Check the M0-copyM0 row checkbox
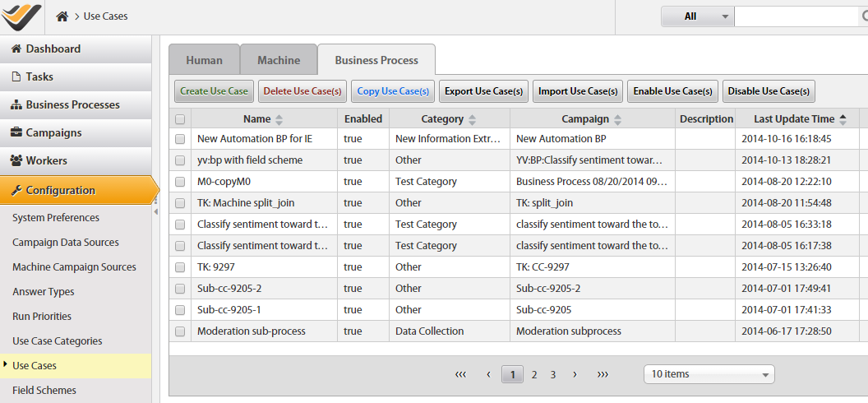Screen dimensions: 868x403 (180, 182)
